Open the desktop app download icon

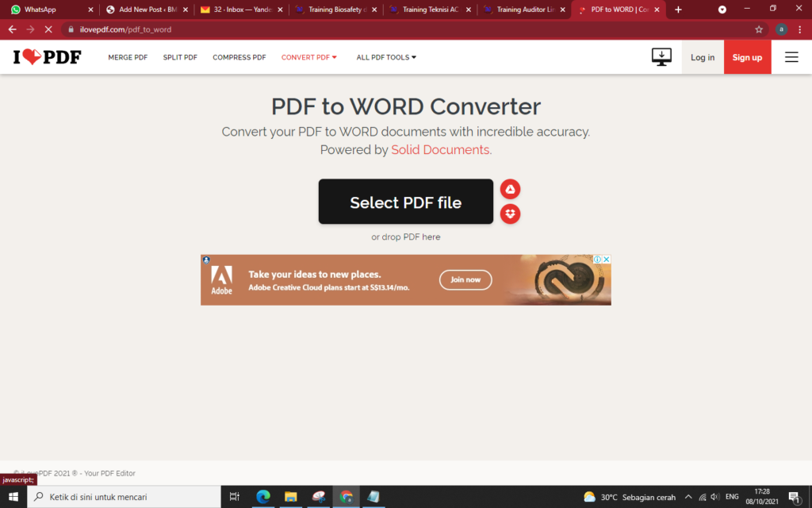coord(661,56)
